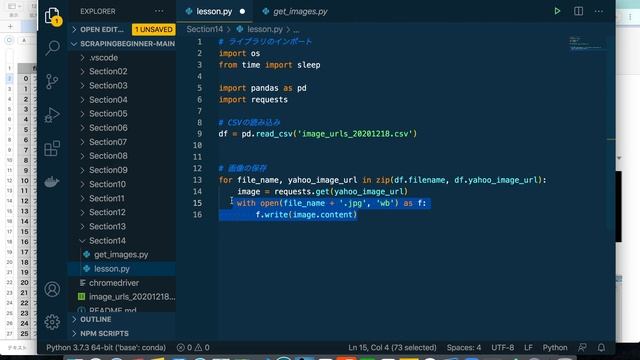This screenshot has height=360, width=640.
Task: Change UTF-8 file encoding
Action: (502, 347)
